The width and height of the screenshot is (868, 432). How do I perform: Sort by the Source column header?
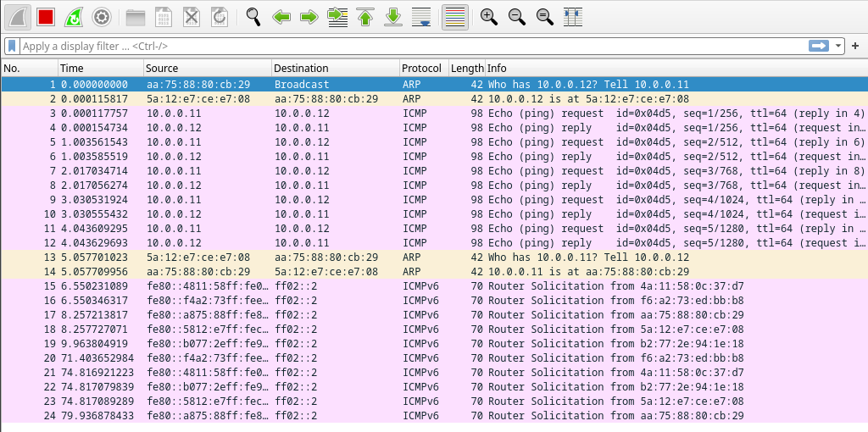click(208, 68)
